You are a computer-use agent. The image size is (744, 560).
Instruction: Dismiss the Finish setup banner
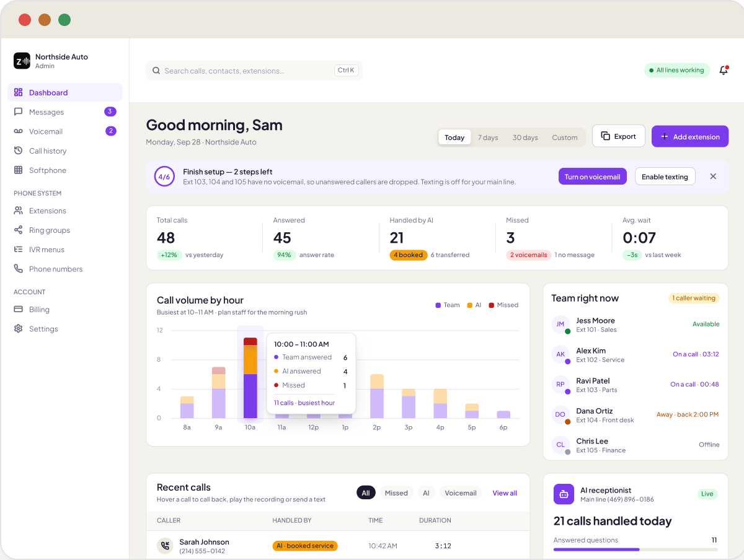coord(713,177)
